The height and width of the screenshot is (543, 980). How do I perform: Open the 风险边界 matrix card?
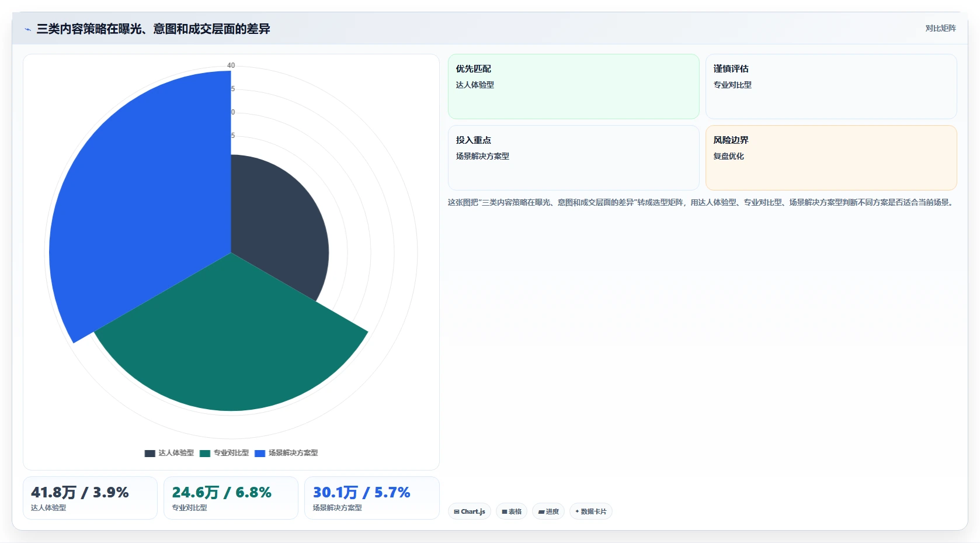(831, 158)
